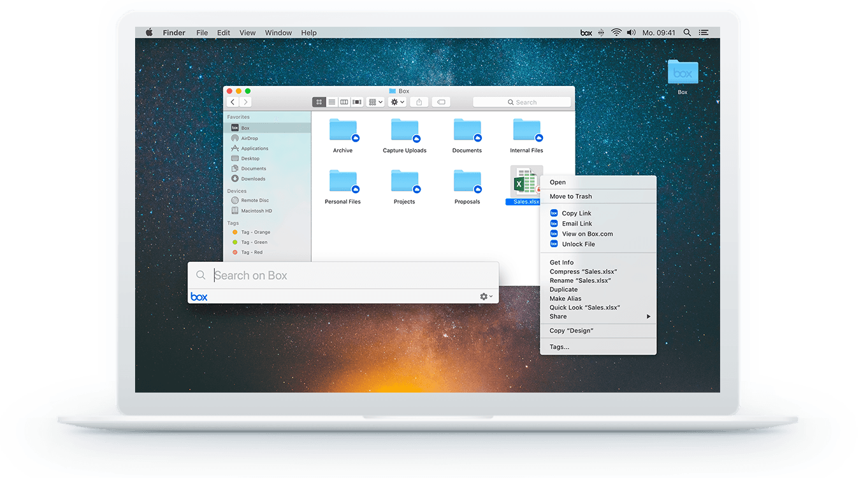Switch Finder to Cover Flow view

point(357,102)
